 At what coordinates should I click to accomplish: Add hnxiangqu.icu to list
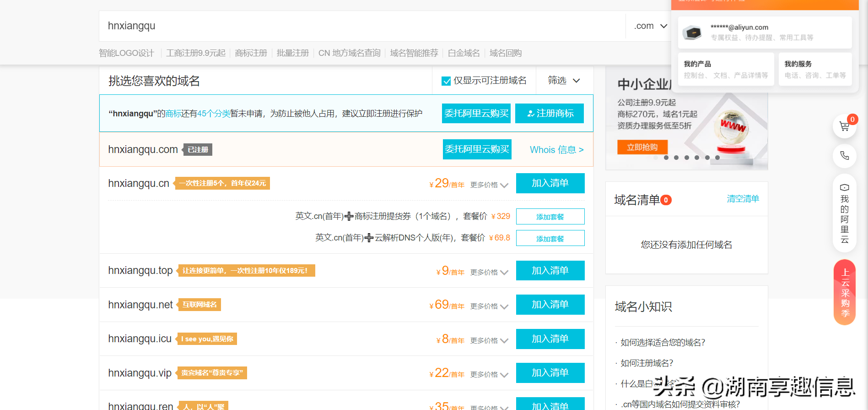pyautogui.click(x=550, y=339)
